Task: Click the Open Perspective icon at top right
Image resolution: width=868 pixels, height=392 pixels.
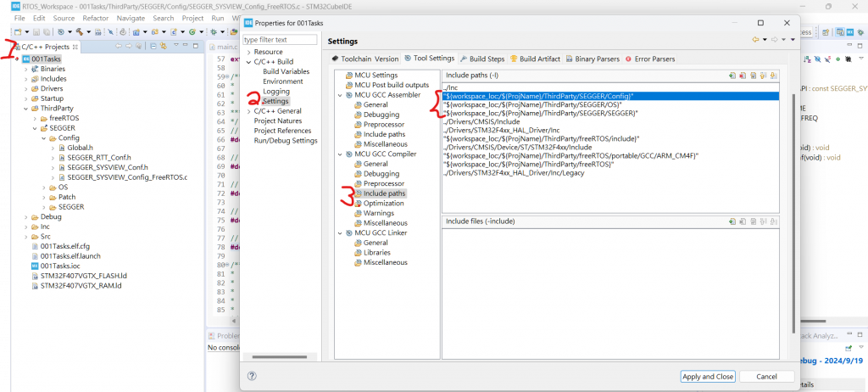Action: 826,32
